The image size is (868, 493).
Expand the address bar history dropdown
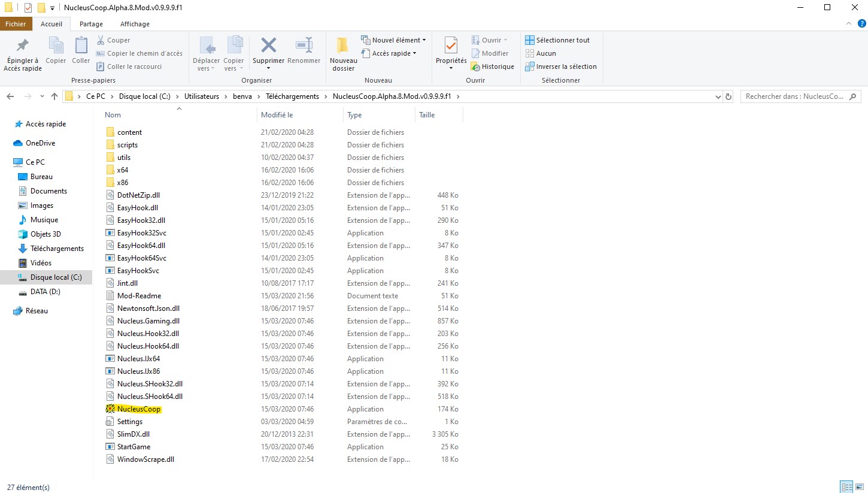point(718,96)
